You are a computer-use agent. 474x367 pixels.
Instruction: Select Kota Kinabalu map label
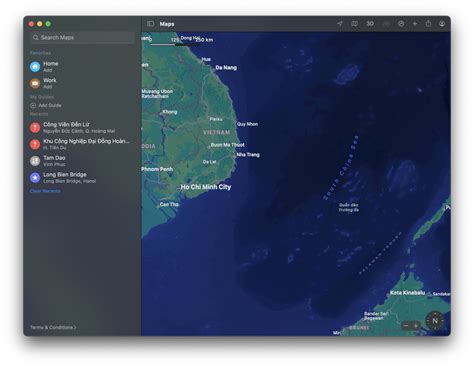pyautogui.click(x=407, y=293)
